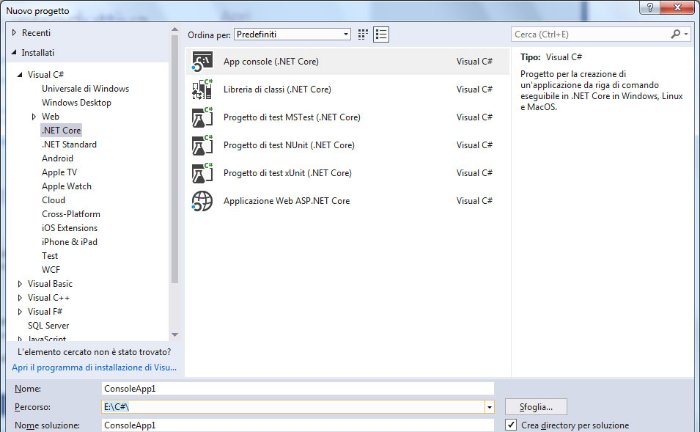The image size is (700, 432).
Task: Click 'Progetto di test xUnit (.NET Core)' text
Action: pyautogui.click(x=288, y=173)
